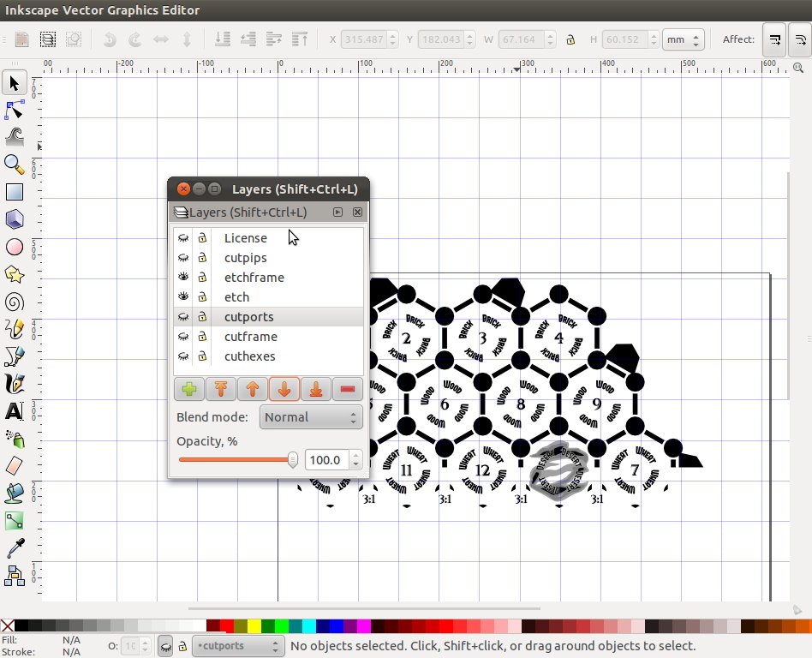Raise the layer to the top
This screenshot has height=658, width=812.
tap(221, 389)
